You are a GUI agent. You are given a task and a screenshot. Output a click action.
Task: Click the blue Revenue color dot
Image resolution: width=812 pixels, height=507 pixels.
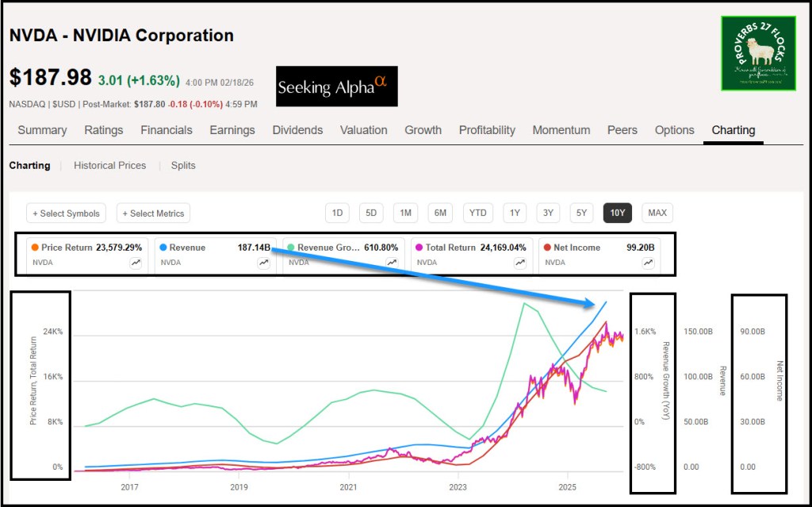click(163, 248)
